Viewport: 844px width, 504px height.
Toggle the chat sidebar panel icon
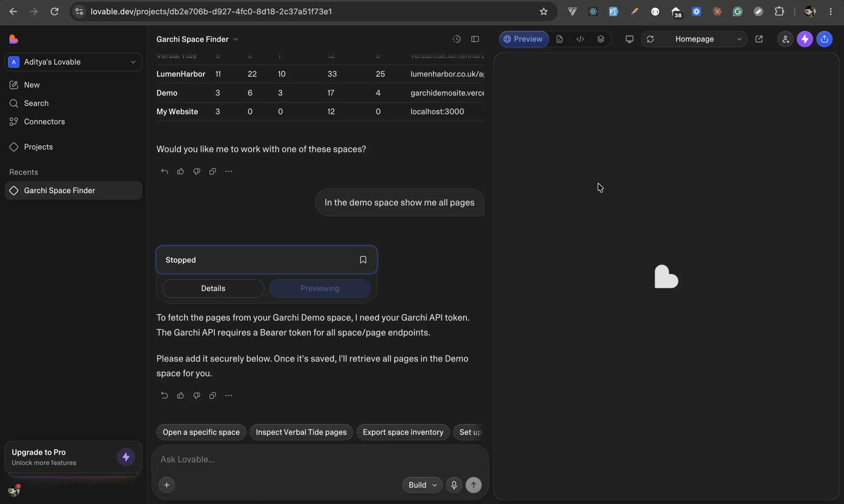475,39
